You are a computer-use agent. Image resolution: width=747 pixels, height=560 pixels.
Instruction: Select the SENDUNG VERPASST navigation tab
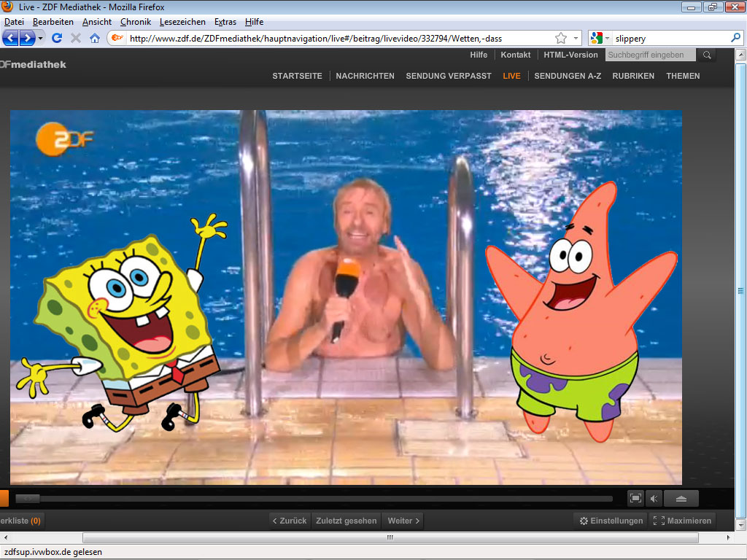click(449, 76)
